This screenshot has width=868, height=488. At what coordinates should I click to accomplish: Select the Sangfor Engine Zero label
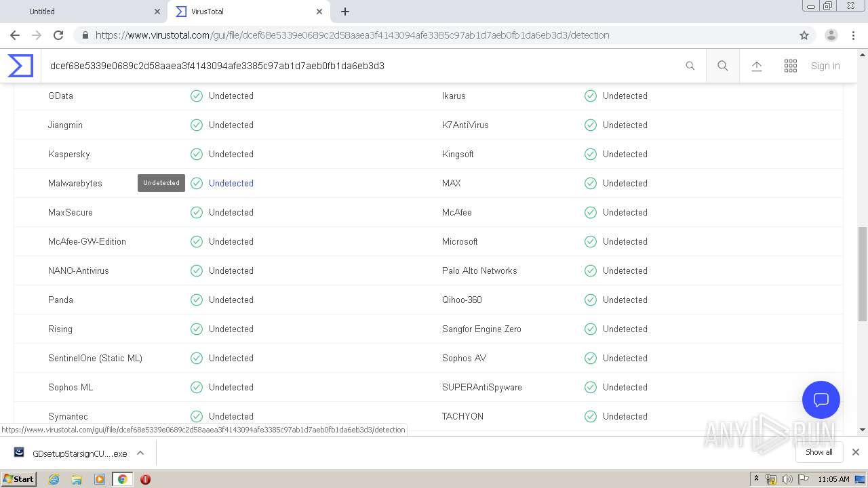coord(481,329)
